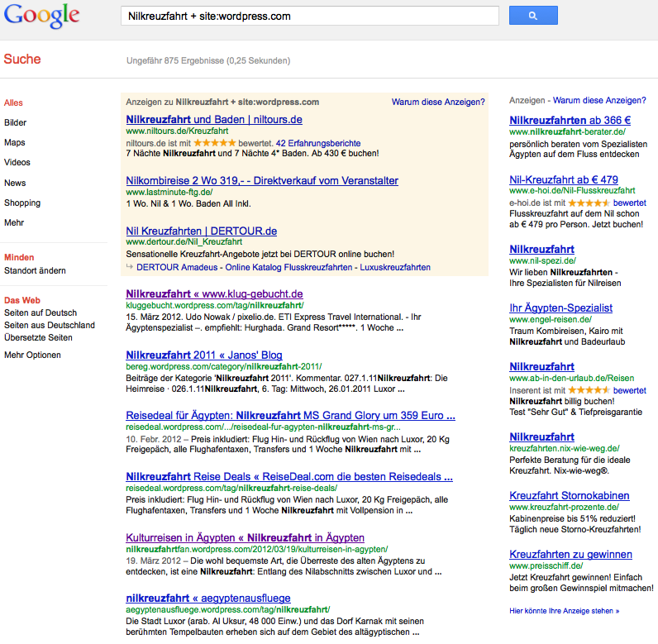Open Nil Kreuzfahrten DERTOUR.de ad

(x=202, y=231)
